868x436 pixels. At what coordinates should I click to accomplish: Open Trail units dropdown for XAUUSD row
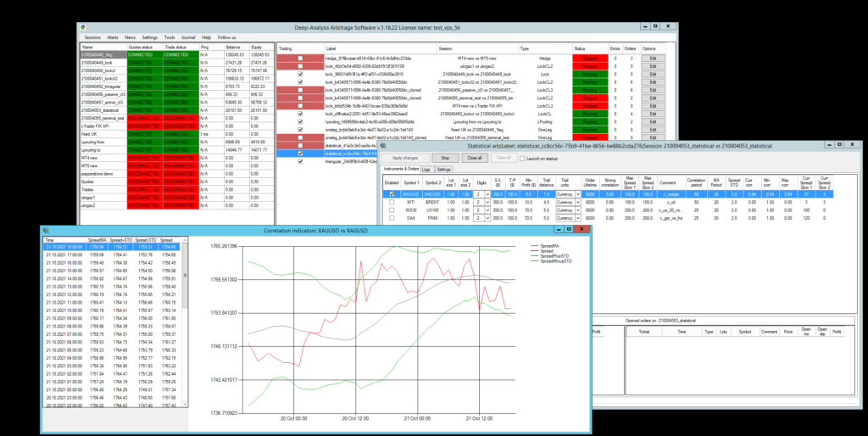click(578, 194)
